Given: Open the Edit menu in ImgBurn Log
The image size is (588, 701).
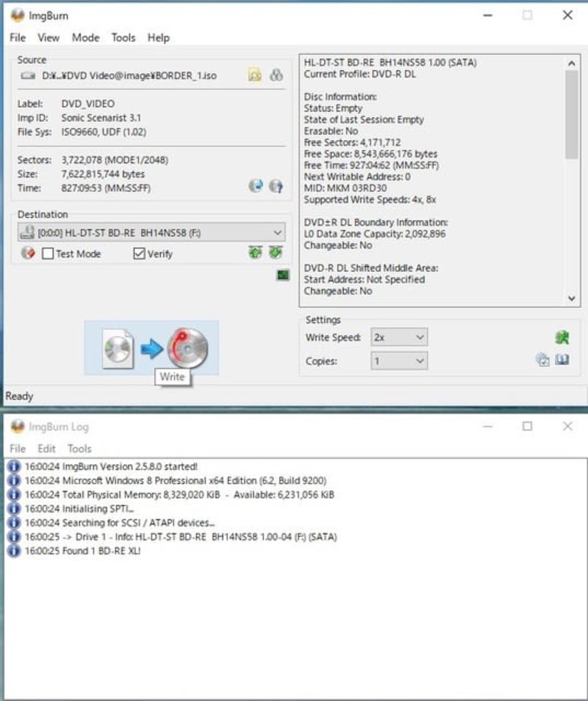Looking at the screenshot, I should 47,449.
